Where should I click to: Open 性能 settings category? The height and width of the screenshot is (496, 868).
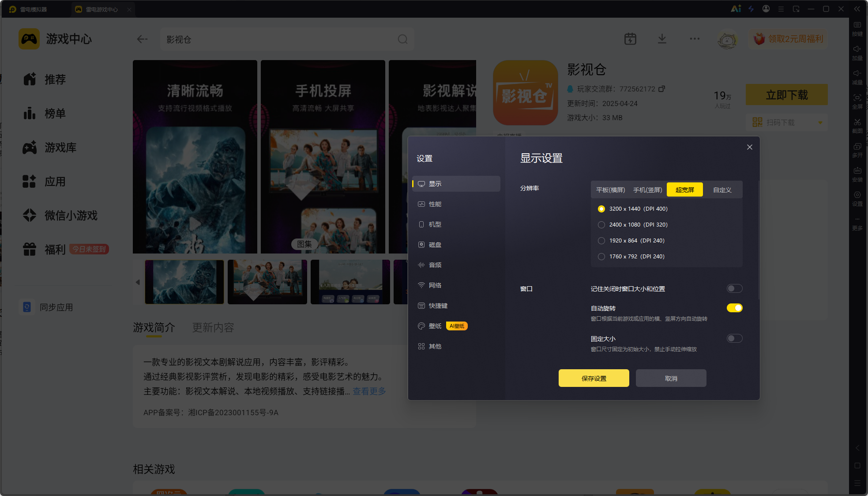(456, 204)
